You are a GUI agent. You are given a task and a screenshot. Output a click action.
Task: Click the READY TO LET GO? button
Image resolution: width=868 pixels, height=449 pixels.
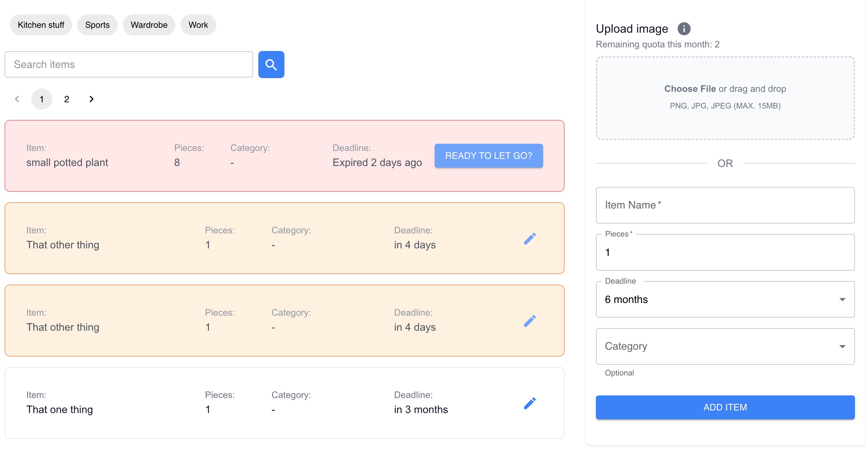(x=488, y=156)
